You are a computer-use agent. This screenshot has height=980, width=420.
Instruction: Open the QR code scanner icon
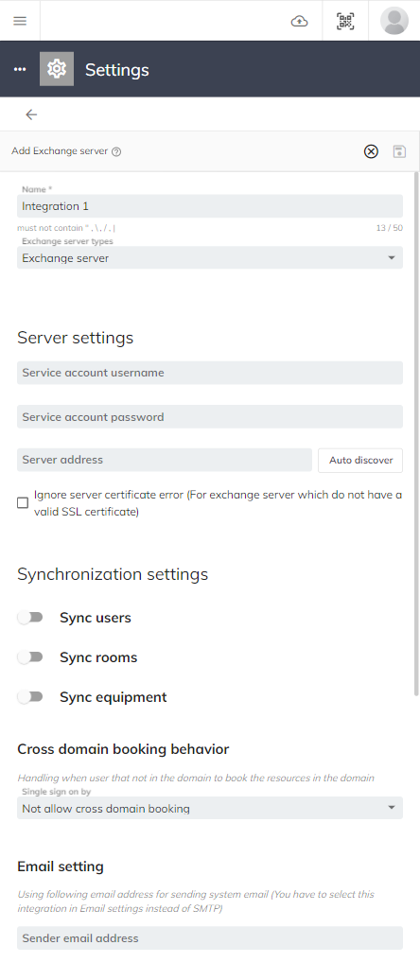(x=345, y=21)
